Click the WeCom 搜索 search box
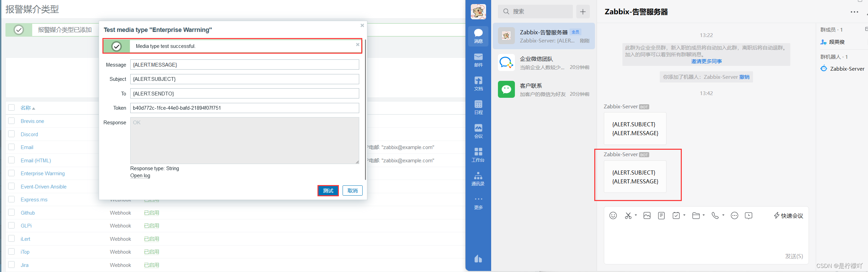 (x=535, y=12)
